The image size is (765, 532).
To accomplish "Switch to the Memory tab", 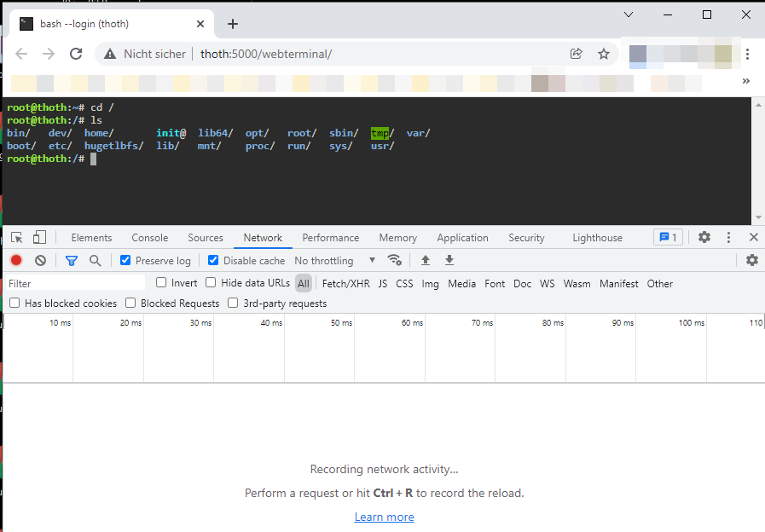I will pos(397,238).
